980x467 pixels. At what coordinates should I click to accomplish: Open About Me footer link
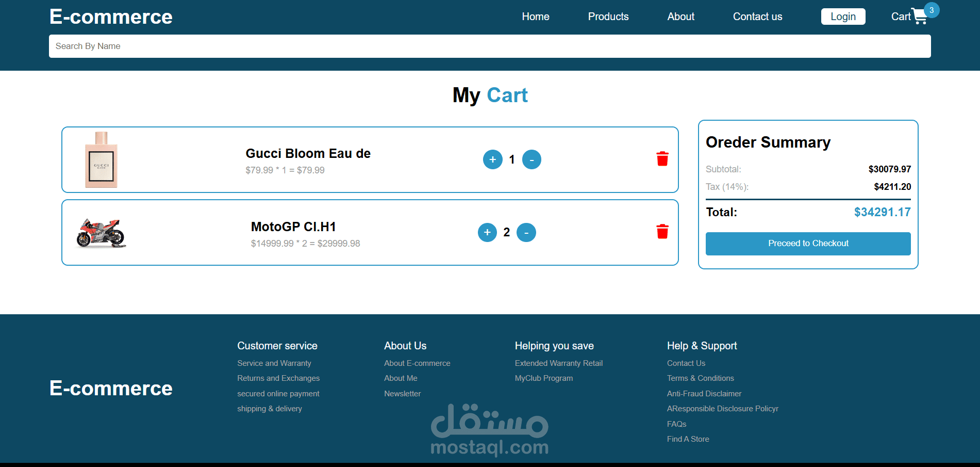[401, 378]
